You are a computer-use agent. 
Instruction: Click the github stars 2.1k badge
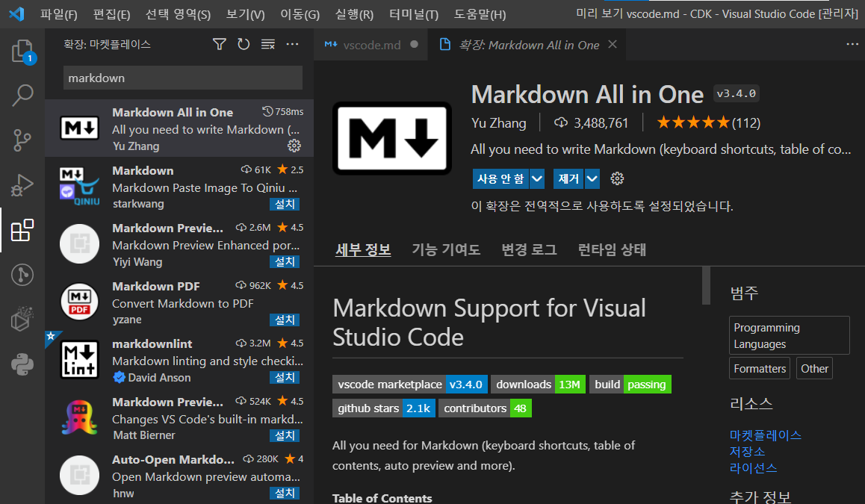pyautogui.click(x=384, y=408)
